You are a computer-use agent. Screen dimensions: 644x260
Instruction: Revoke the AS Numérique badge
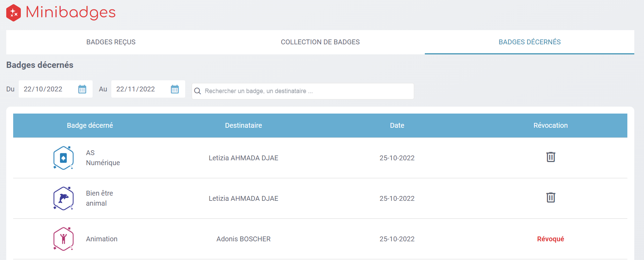(550, 157)
